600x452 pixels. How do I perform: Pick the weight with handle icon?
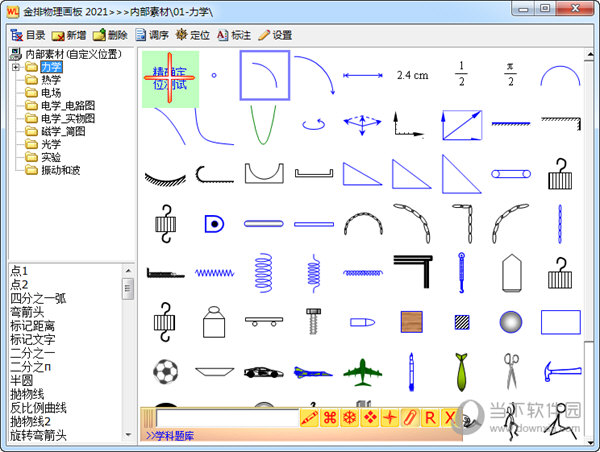coord(214,322)
